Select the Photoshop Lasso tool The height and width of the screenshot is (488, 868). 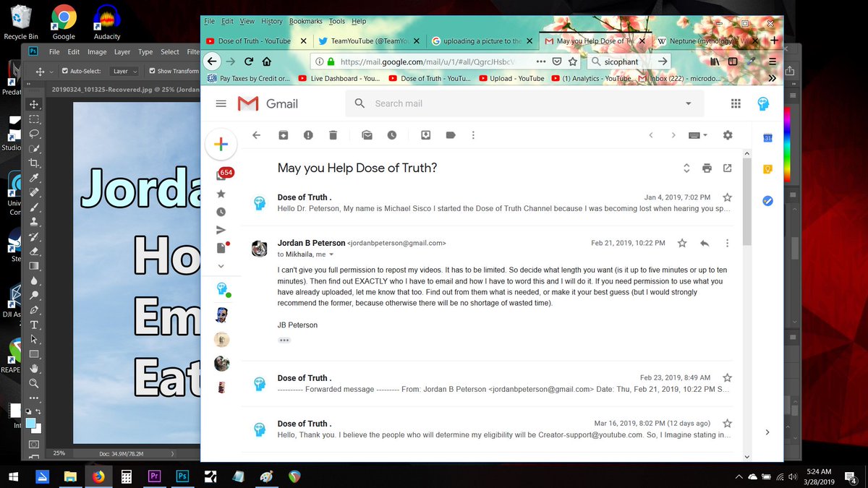click(34, 134)
